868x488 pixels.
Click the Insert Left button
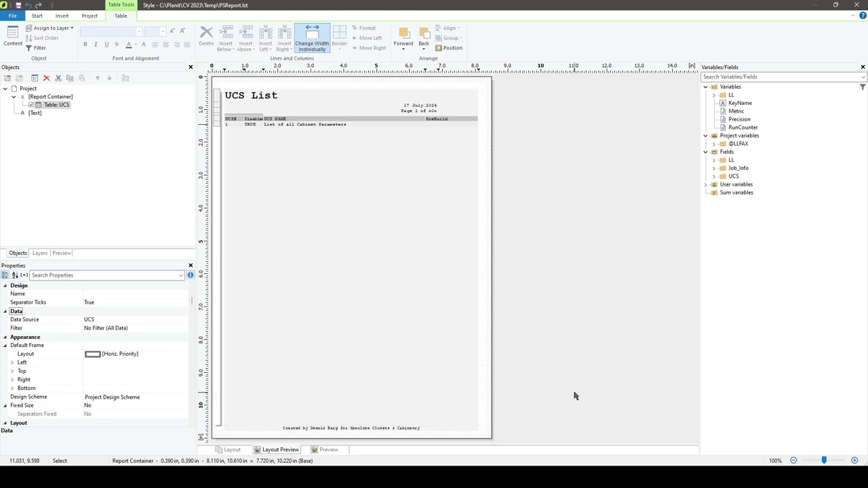pyautogui.click(x=265, y=38)
